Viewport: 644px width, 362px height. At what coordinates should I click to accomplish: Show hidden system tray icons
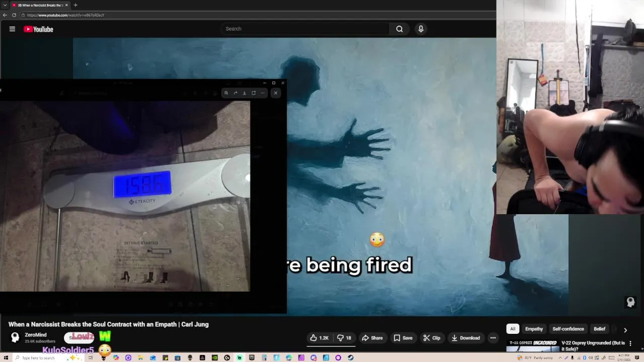coord(560,357)
